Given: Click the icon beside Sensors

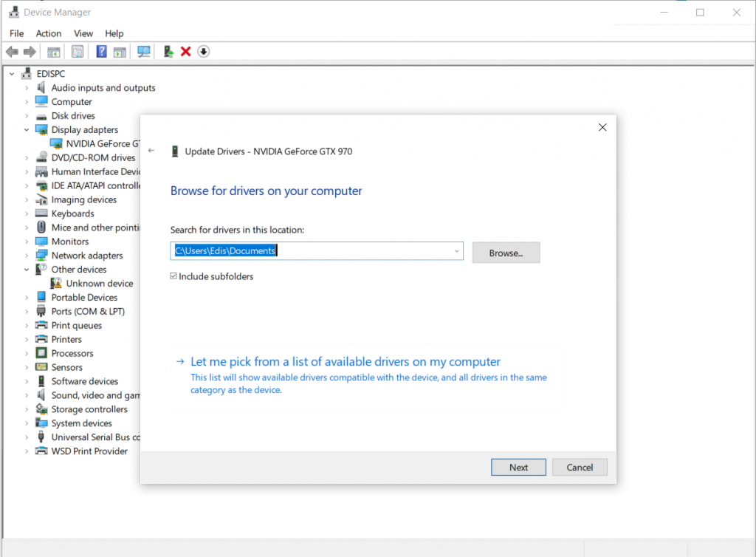Looking at the screenshot, I should click(41, 367).
